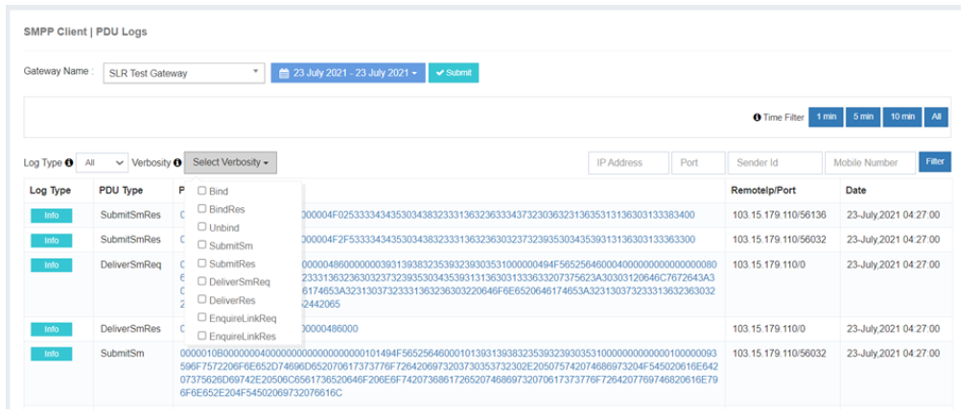Click the Verbosity info icon

coord(177,163)
